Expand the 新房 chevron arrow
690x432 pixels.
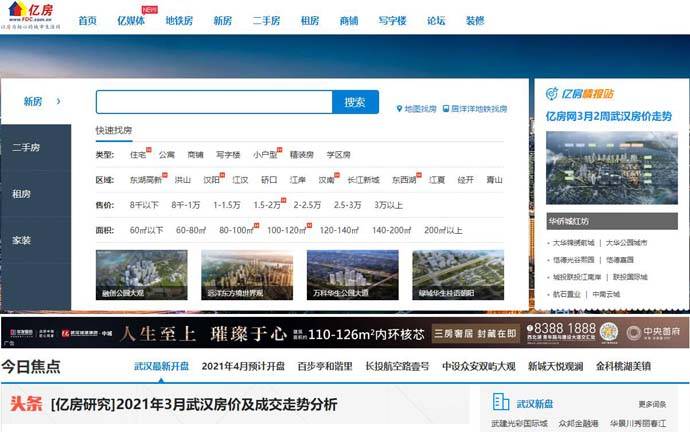click(x=59, y=101)
